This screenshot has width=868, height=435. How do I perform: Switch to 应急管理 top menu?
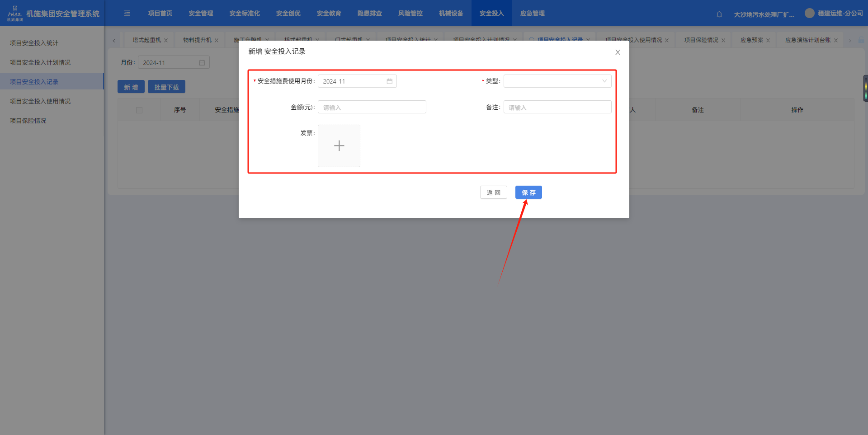coord(532,14)
